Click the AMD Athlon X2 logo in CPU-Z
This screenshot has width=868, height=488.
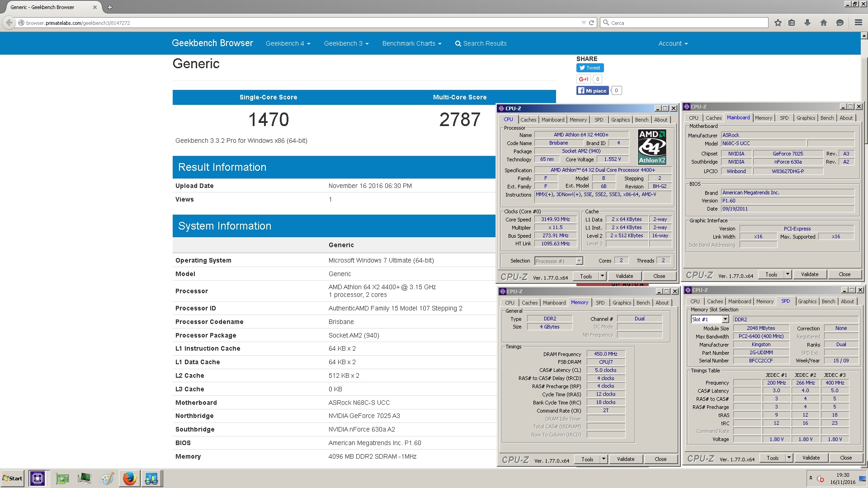coord(652,147)
